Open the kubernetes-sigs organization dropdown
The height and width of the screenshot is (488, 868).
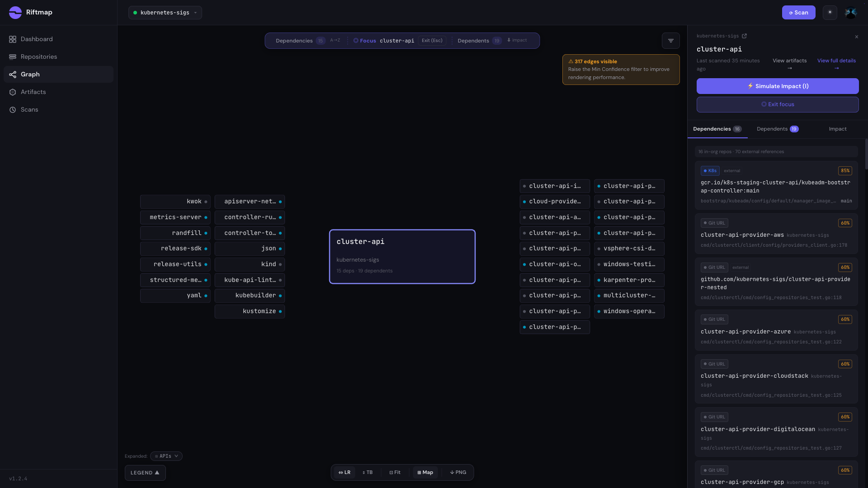pyautogui.click(x=165, y=13)
